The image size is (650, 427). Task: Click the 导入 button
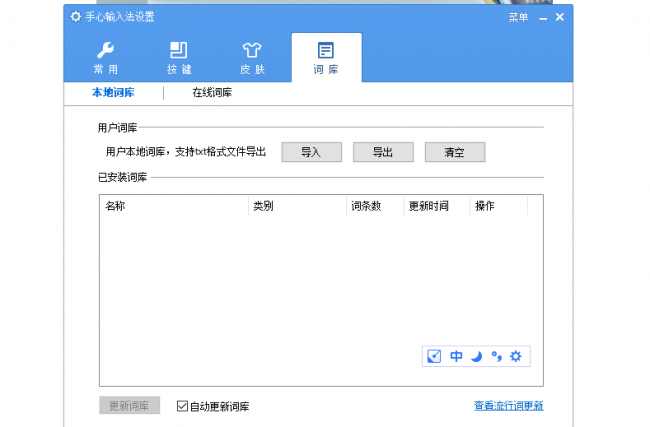[312, 152]
